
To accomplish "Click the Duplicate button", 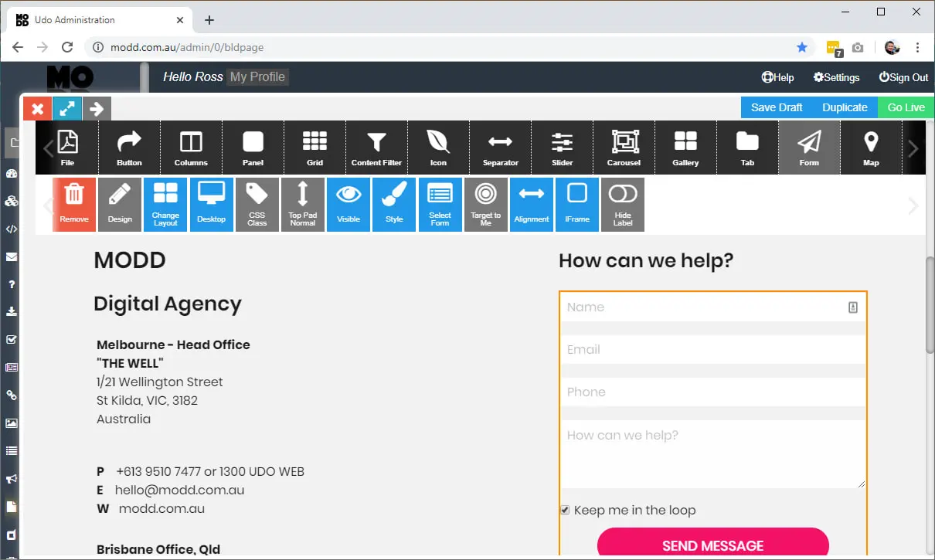I will [845, 107].
